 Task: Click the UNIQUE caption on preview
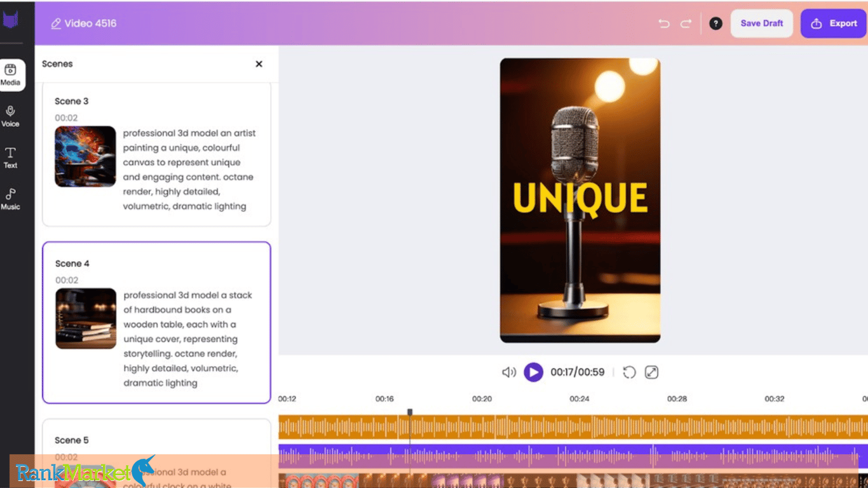tap(580, 198)
